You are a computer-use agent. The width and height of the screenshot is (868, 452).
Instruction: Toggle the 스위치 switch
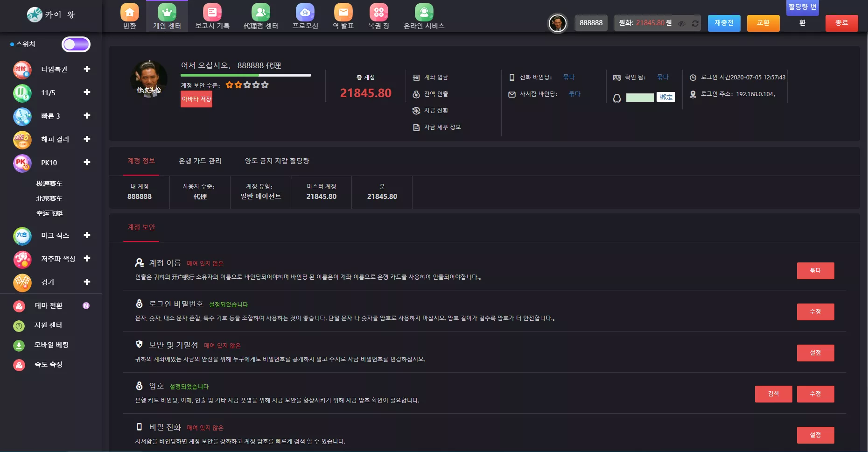tap(76, 44)
